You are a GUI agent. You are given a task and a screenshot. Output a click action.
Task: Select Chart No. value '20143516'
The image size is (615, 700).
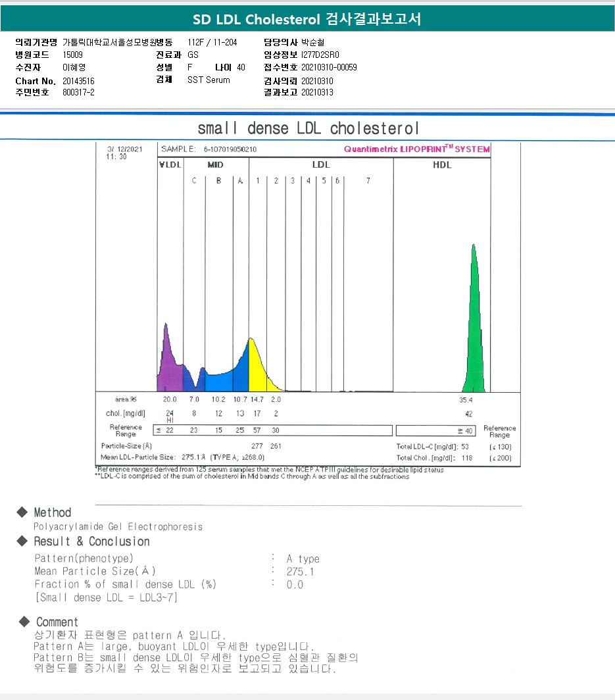pos(78,82)
